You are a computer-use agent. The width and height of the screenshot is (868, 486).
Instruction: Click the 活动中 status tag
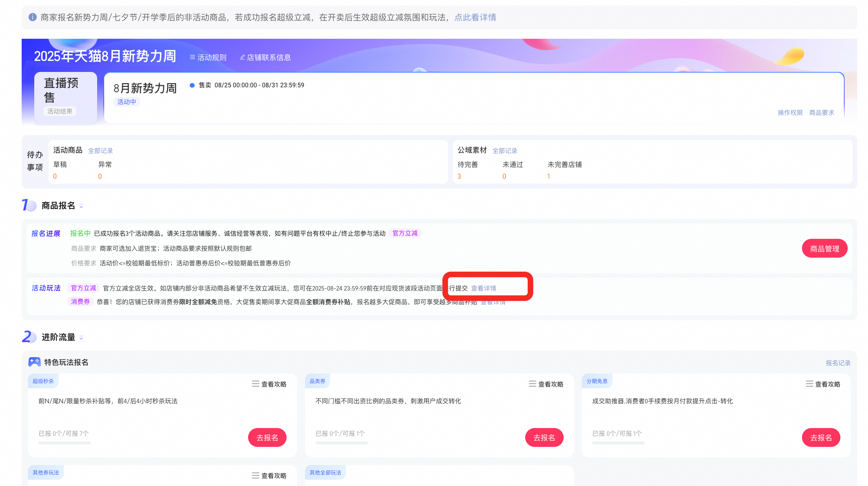click(x=126, y=102)
